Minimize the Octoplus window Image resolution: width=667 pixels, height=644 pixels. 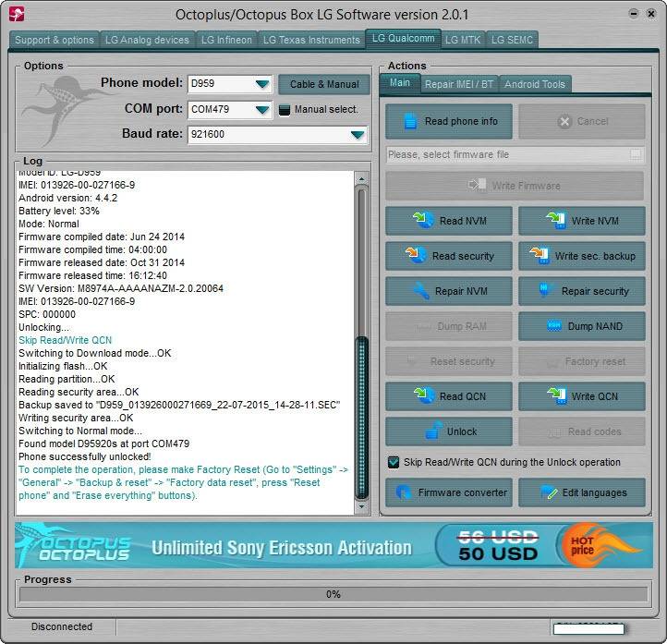pos(634,14)
